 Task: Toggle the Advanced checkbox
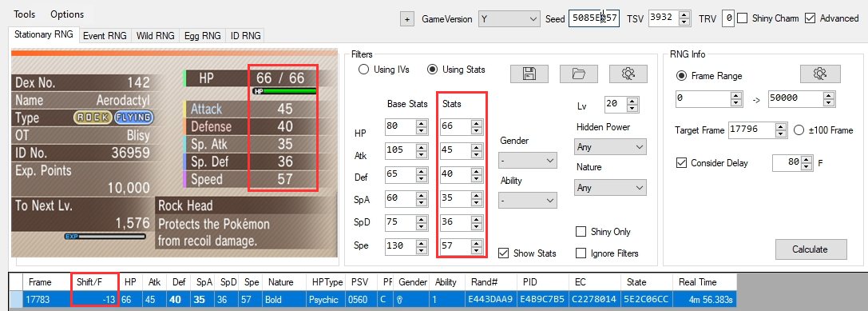coord(811,18)
